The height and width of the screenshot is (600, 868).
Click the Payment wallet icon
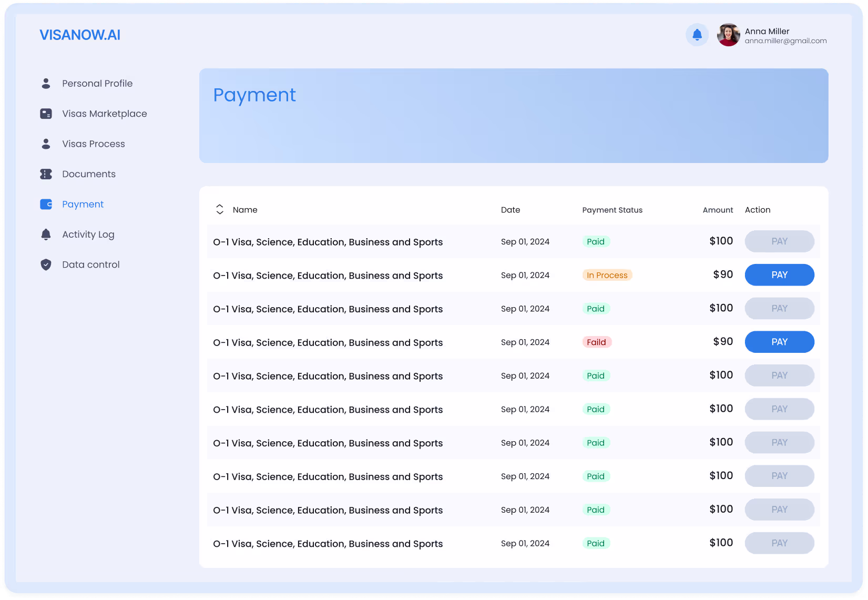tap(46, 204)
